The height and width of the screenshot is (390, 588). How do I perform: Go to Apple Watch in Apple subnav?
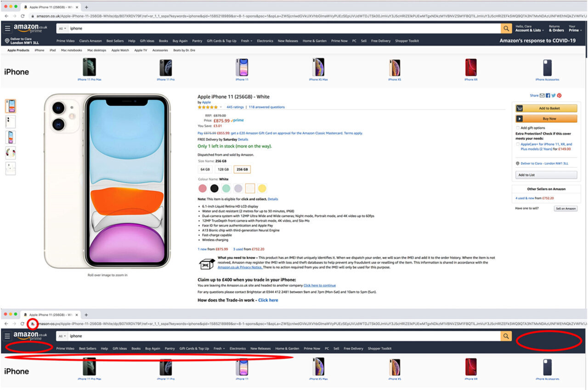point(120,51)
